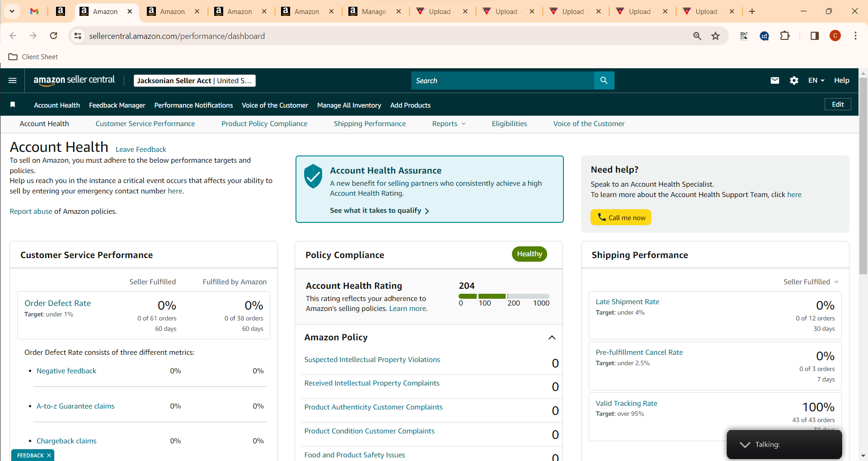Close the FEEDBACK tab with the X
The height and width of the screenshot is (461, 868).
[49, 455]
